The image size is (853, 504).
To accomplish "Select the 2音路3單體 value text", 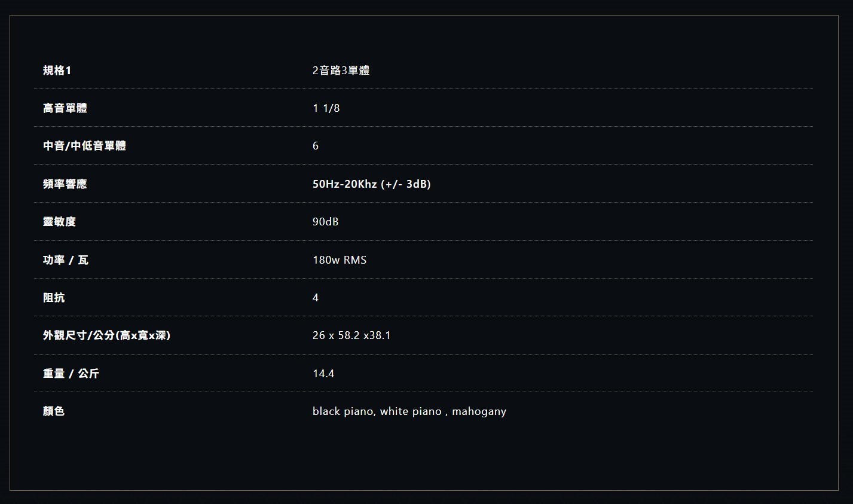I will pyautogui.click(x=341, y=71).
